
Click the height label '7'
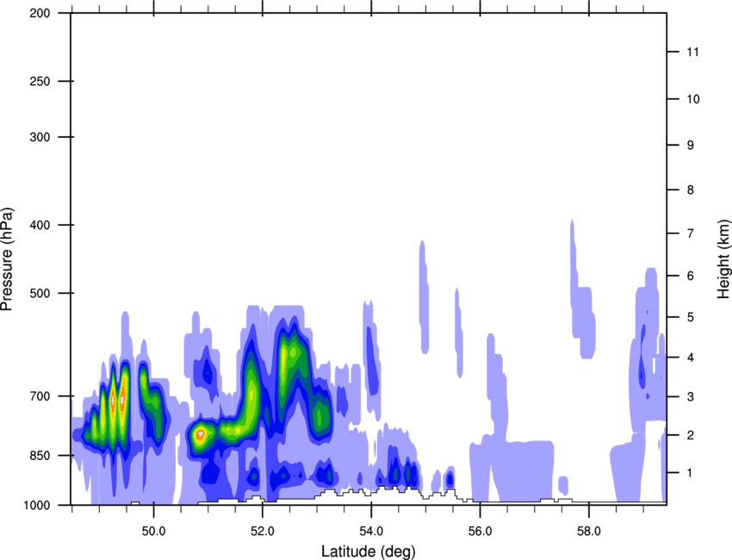coord(691,233)
